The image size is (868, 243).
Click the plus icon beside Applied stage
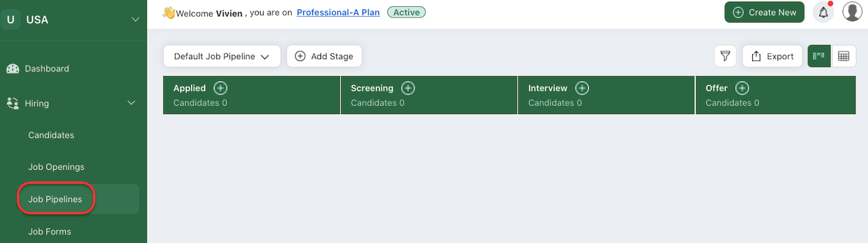click(221, 88)
